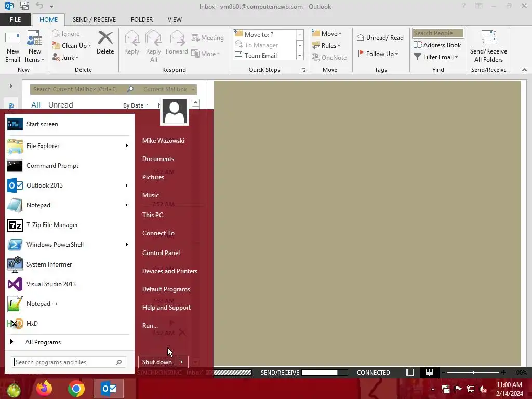Click the Search People field
The image size is (532, 399).
[x=438, y=33]
